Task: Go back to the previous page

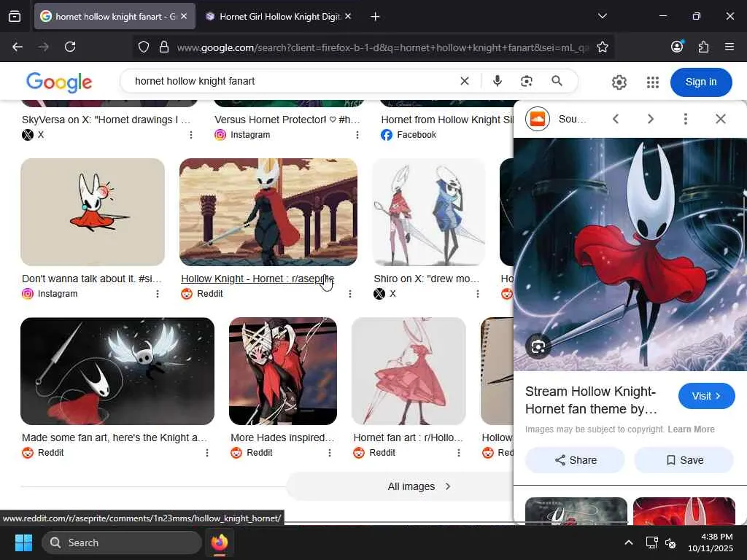Action: 18,47
